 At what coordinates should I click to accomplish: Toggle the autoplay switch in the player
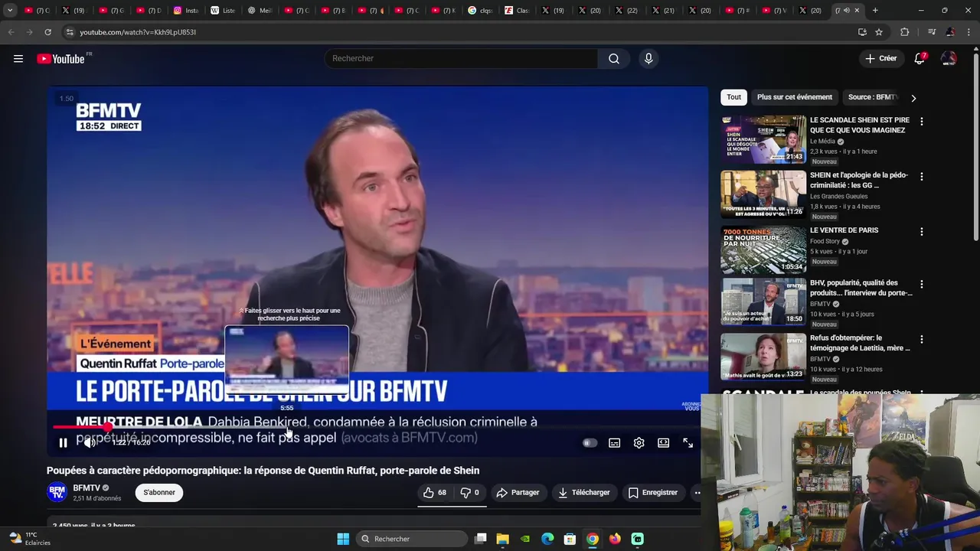coord(590,443)
